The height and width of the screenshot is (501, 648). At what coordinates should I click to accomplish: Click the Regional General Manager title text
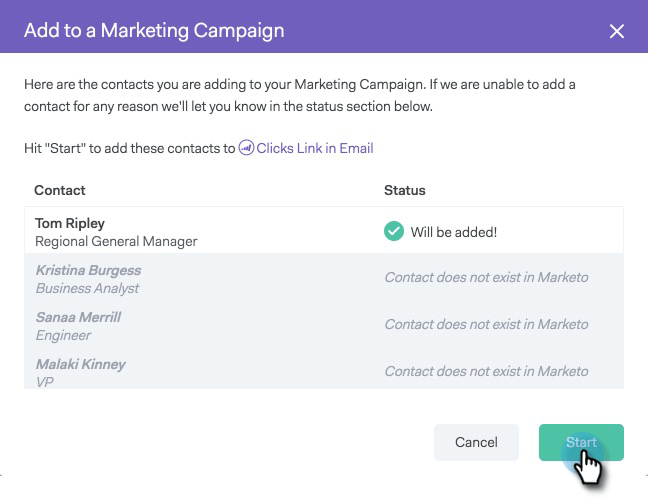(x=116, y=241)
